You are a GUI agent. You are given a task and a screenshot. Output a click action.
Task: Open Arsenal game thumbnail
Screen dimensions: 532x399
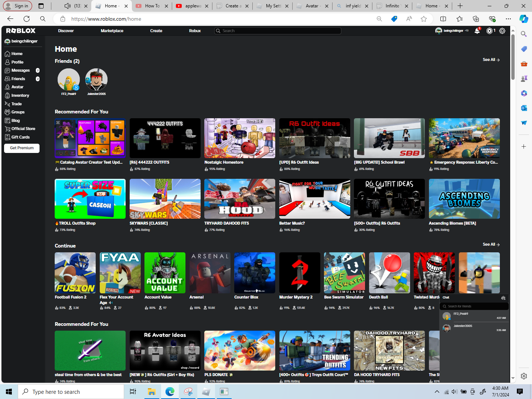tap(210, 273)
